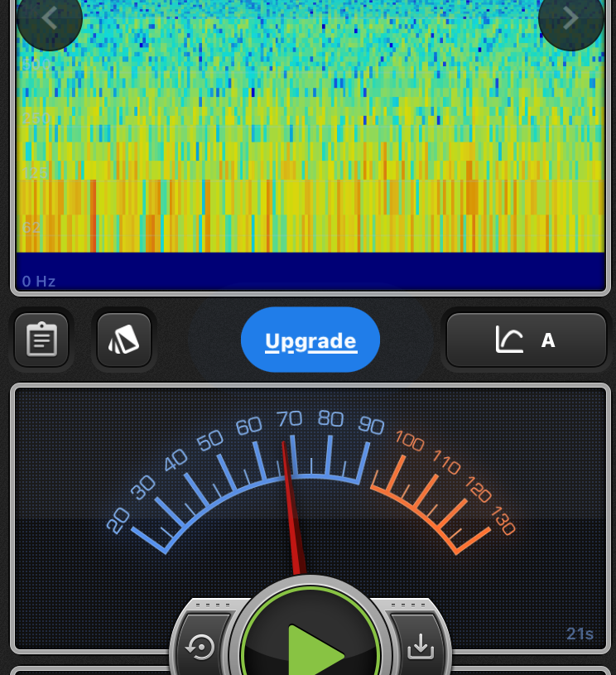The image size is (616, 675).
Task: Click the 70 mark on the decibel gauge
Action: point(290,419)
